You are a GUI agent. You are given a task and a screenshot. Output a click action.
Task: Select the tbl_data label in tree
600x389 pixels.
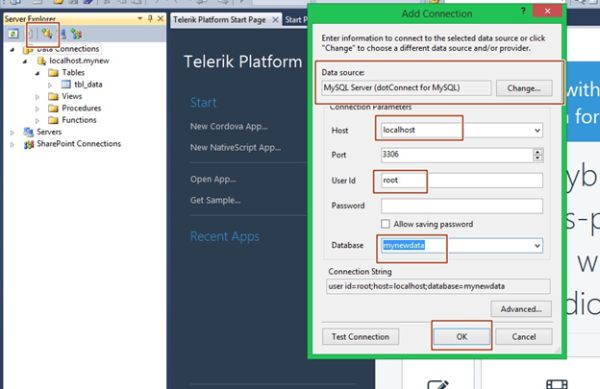click(x=88, y=84)
